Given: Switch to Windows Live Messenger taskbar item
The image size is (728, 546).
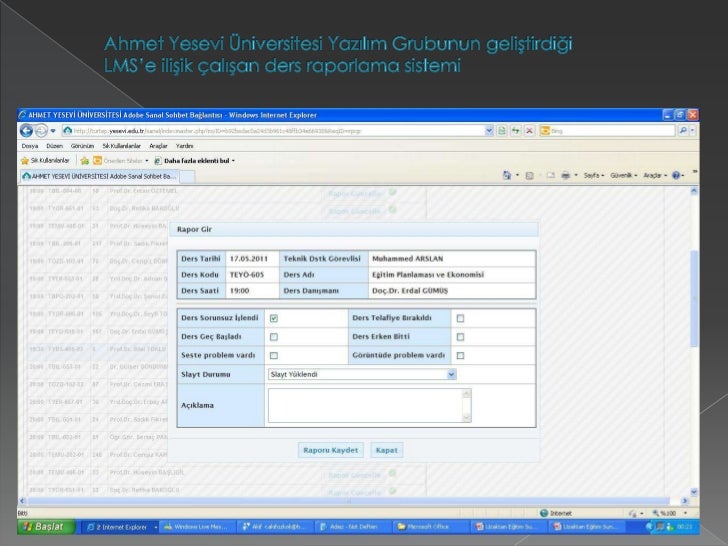Looking at the screenshot, I should 198,527.
